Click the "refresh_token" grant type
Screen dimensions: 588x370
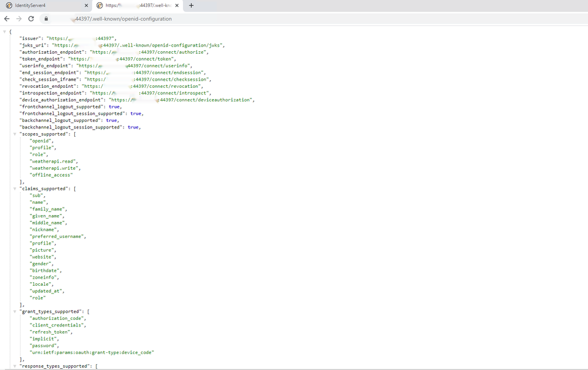click(x=50, y=332)
